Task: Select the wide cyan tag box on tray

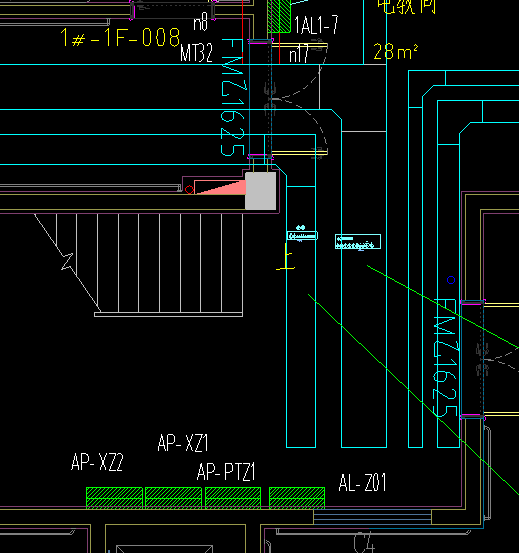Action: (x=358, y=242)
